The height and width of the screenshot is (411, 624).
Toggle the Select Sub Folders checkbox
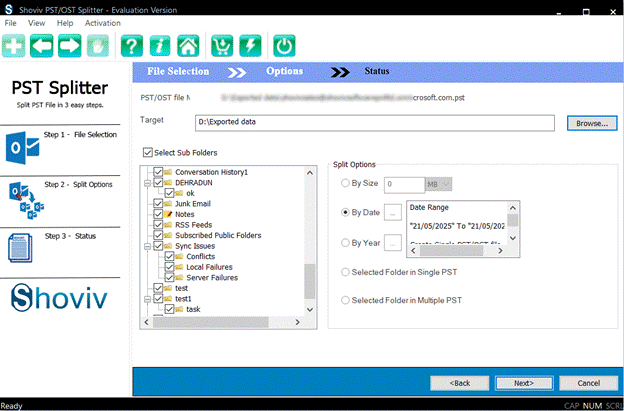[148, 152]
